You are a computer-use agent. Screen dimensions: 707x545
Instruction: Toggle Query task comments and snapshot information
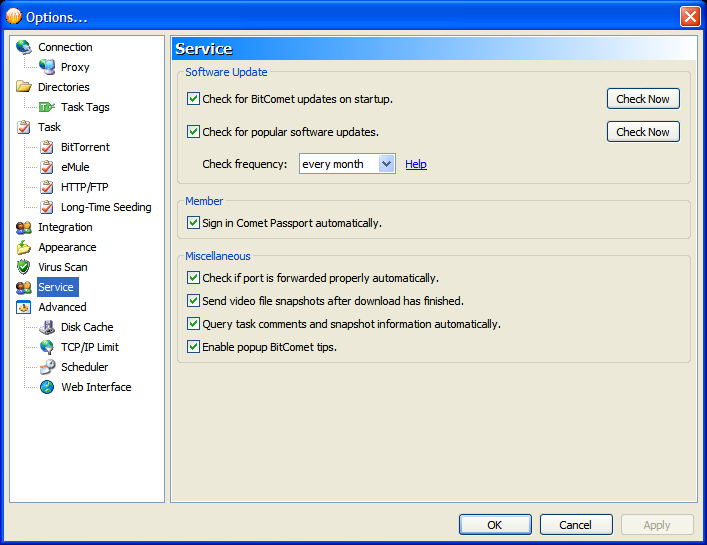(193, 324)
